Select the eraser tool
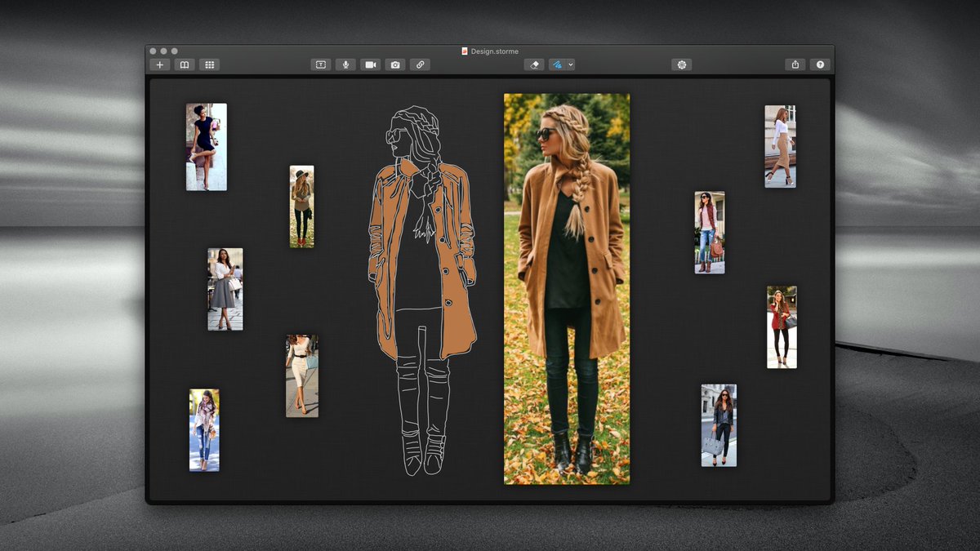 tap(536, 64)
